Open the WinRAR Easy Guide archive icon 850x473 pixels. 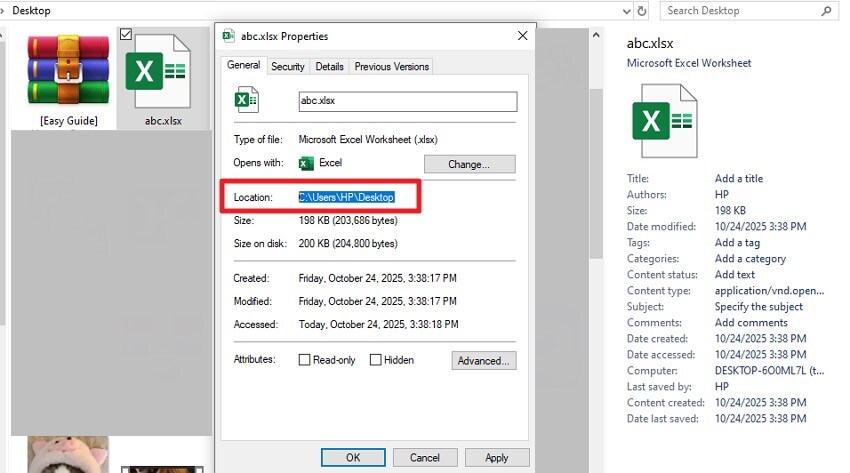pyautogui.click(x=68, y=70)
